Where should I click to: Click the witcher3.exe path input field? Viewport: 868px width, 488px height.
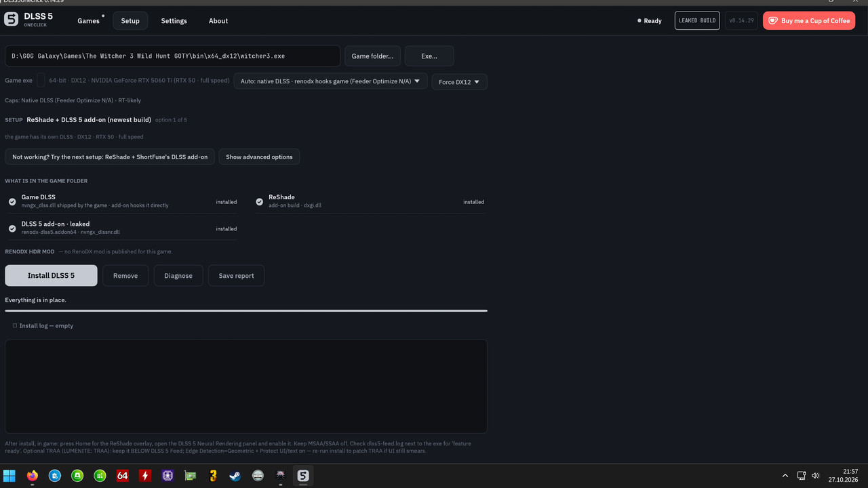(172, 56)
